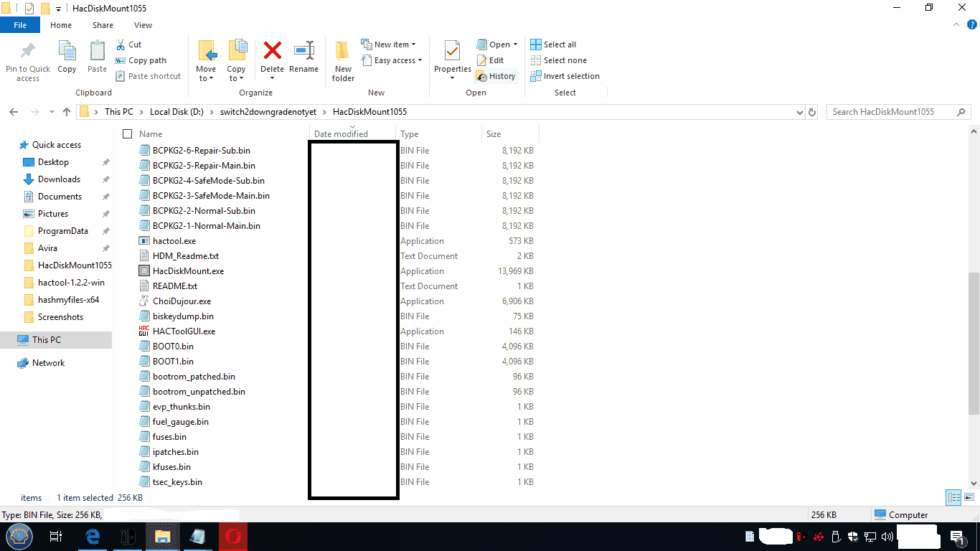
Task: Select the hactool.exe file
Action: click(x=174, y=241)
